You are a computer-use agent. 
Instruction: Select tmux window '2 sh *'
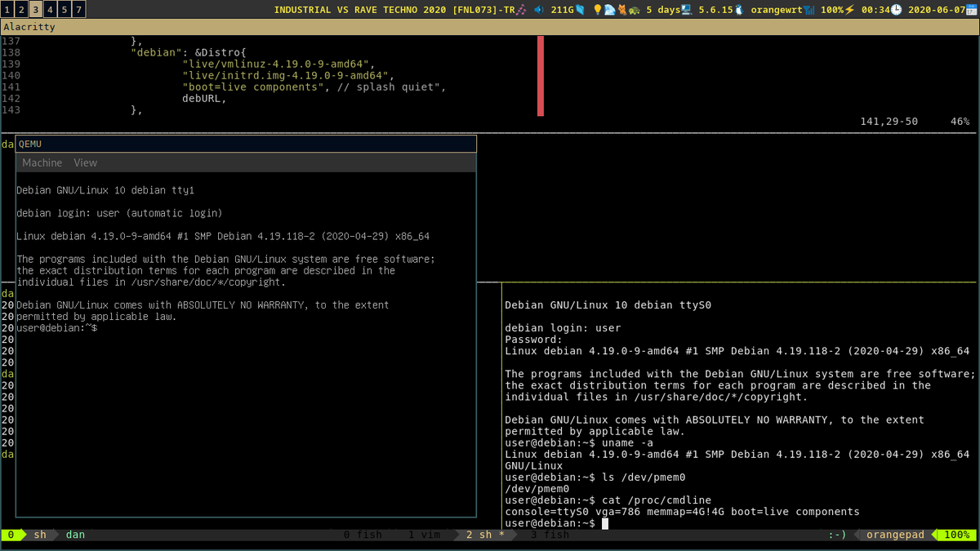486,535
